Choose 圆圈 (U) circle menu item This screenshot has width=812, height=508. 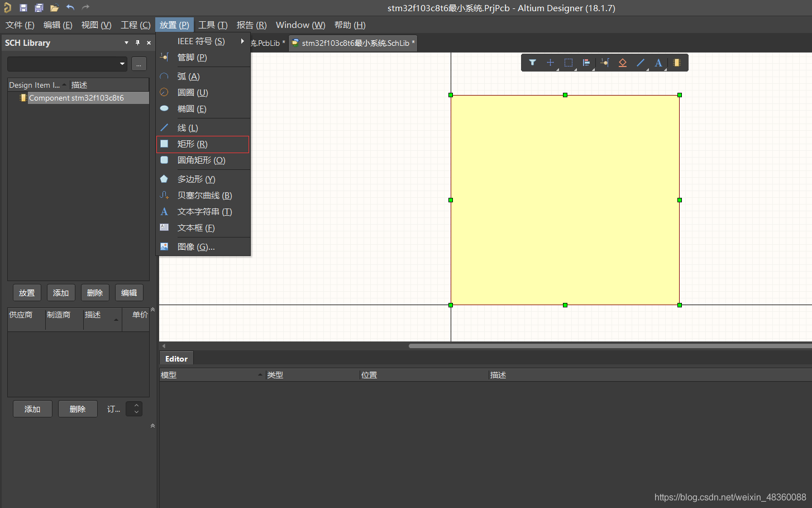(x=203, y=93)
